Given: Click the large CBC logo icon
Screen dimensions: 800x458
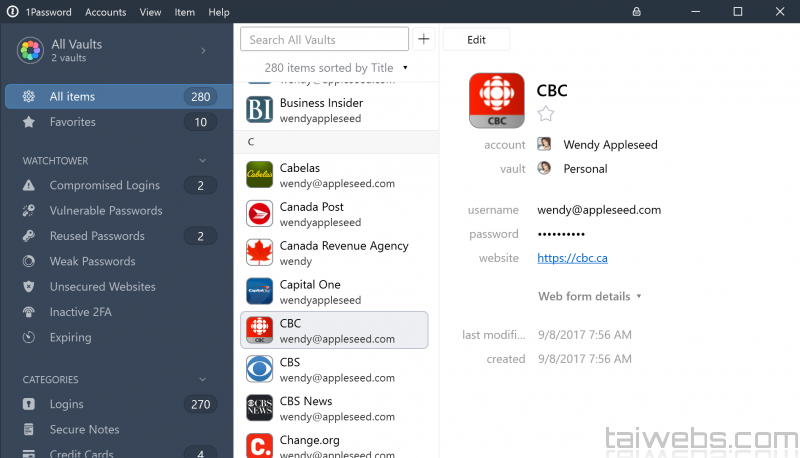Looking at the screenshot, I should [x=496, y=100].
